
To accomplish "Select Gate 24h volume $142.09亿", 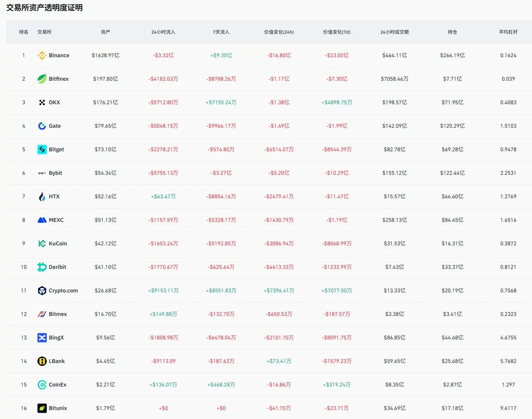I will (x=395, y=126).
